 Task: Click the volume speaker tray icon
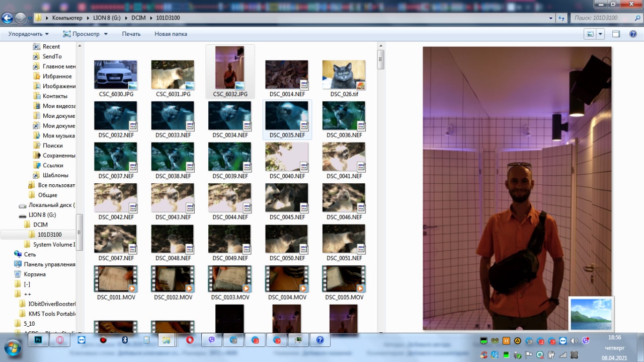click(x=574, y=341)
